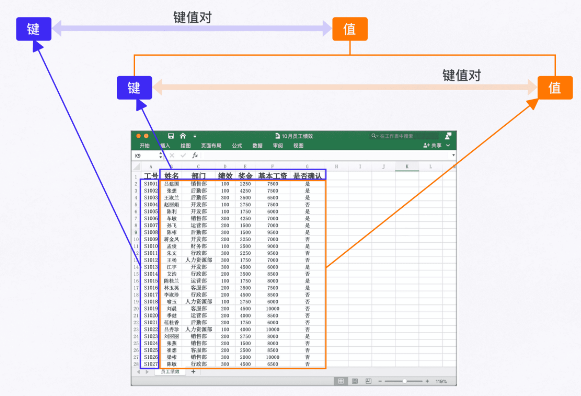Click inside the formula bar input area
The image size is (581, 396).
pyautogui.click(x=326, y=156)
